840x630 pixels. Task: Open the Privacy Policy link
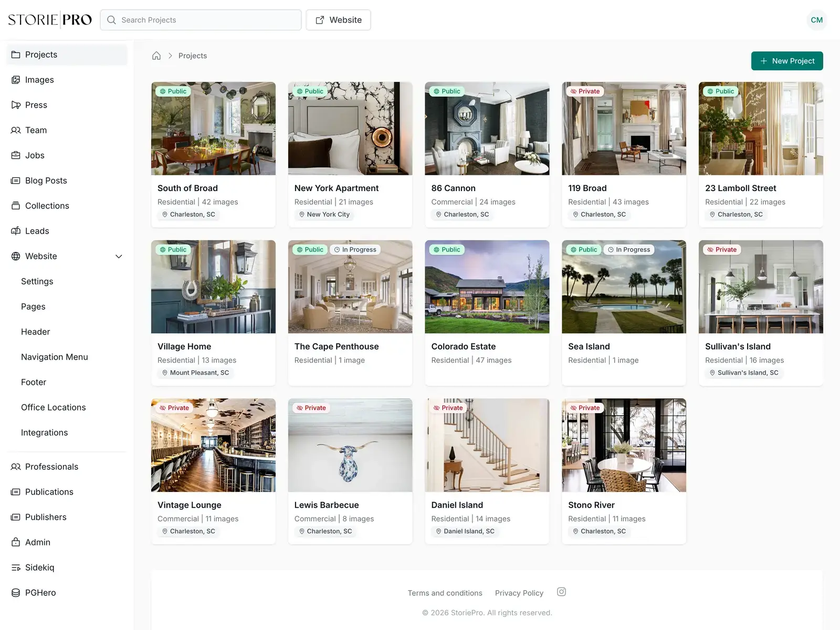519,593
